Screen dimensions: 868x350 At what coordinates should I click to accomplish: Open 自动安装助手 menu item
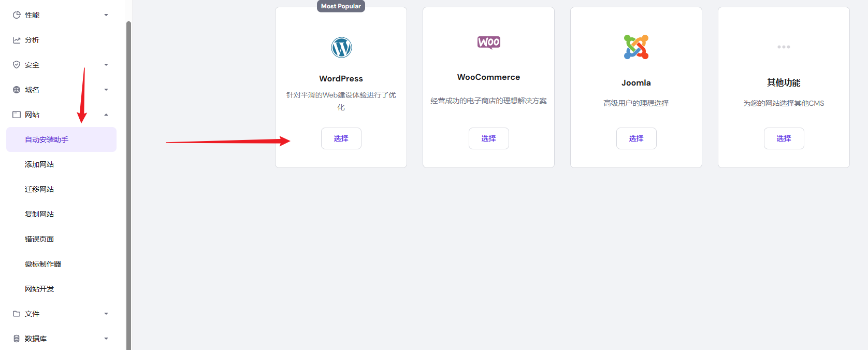click(x=61, y=139)
